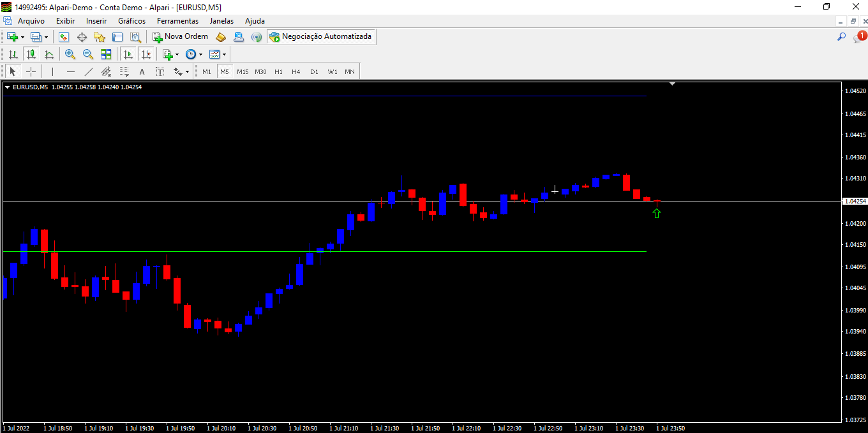Expand the periods dropdown arrow
Screen dimensions: 868x433
[200, 54]
